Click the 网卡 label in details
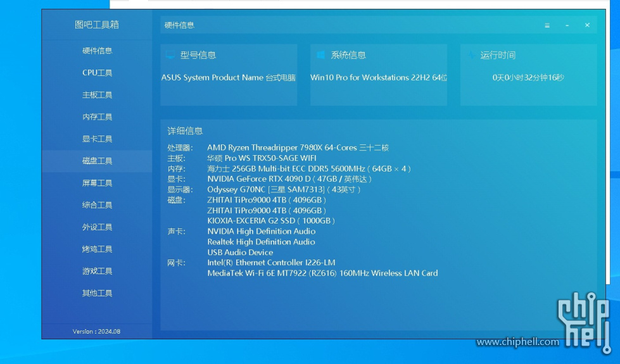620x364 pixels. click(176, 263)
